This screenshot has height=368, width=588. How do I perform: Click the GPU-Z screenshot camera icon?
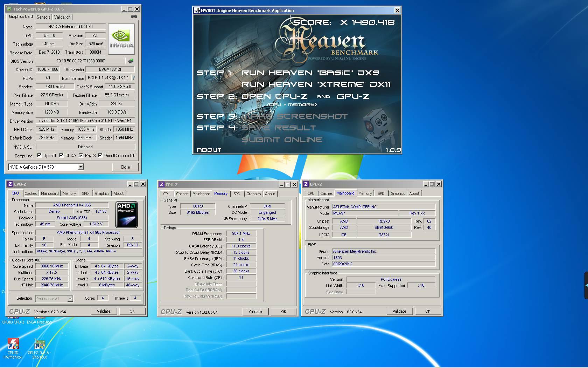134,16
